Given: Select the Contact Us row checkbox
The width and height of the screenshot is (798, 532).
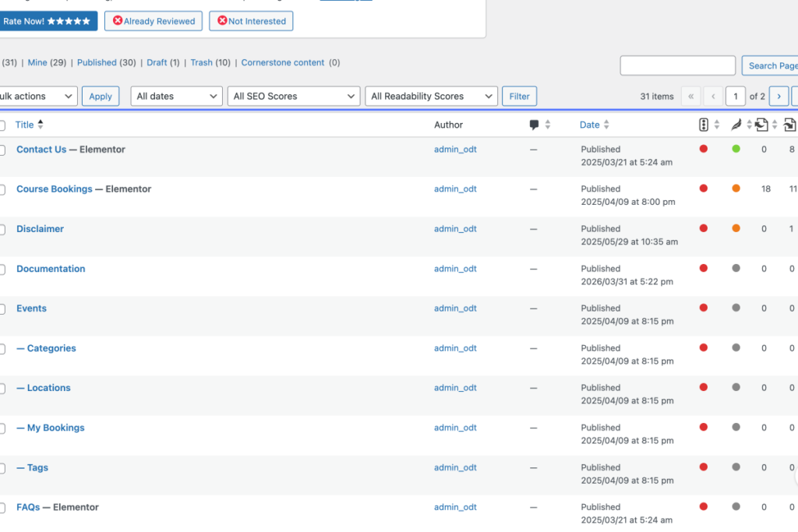Looking at the screenshot, I should click(x=2, y=150).
